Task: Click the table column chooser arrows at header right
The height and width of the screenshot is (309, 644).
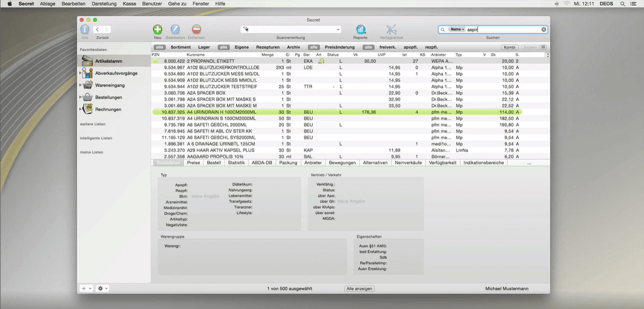Action: pyautogui.click(x=548, y=54)
